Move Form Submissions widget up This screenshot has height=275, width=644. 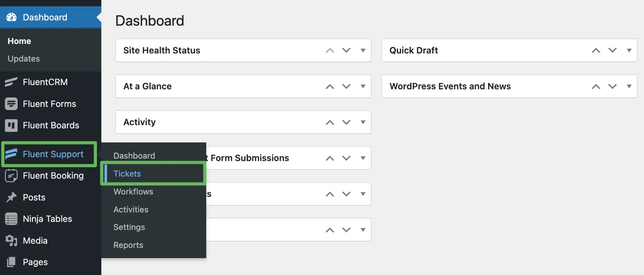[x=330, y=158]
